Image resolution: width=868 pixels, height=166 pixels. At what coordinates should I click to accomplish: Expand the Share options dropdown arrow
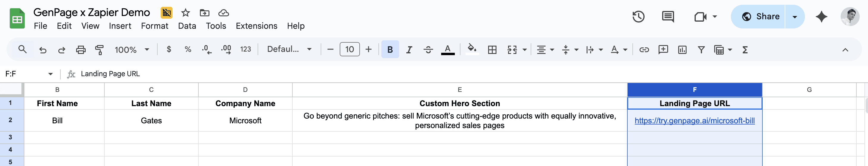point(795,17)
